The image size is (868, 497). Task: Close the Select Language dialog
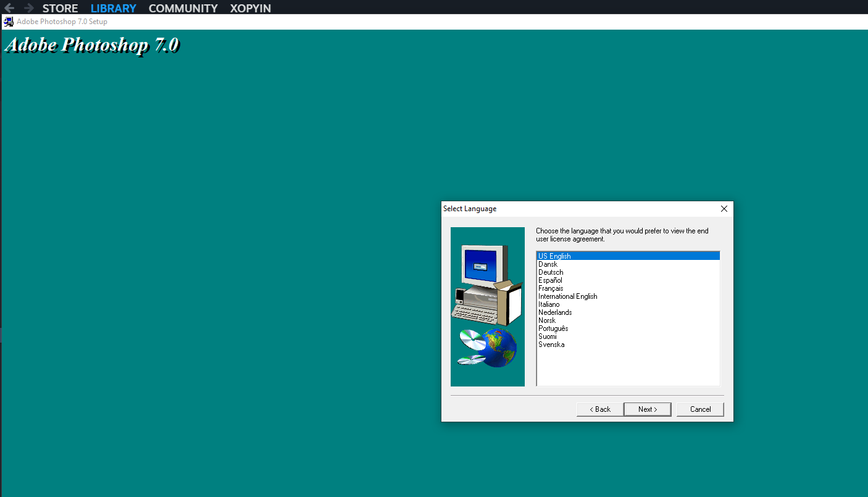(724, 209)
